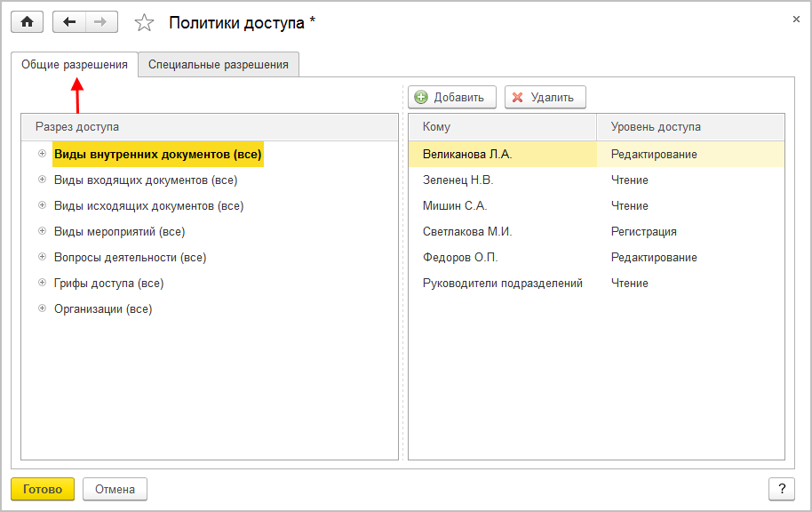
Task: Click the Удалить button with red cross
Action: click(545, 98)
